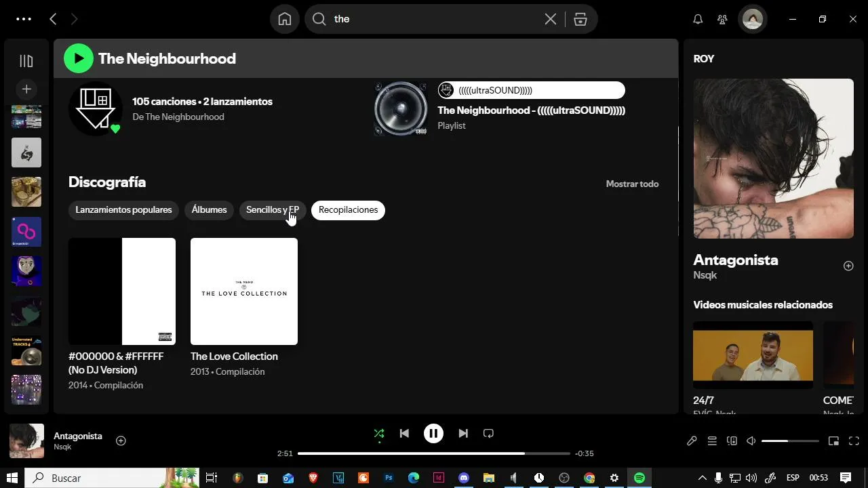Image resolution: width=868 pixels, height=488 pixels.
Task: Open Discord from the taskbar
Action: coord(464,478)
